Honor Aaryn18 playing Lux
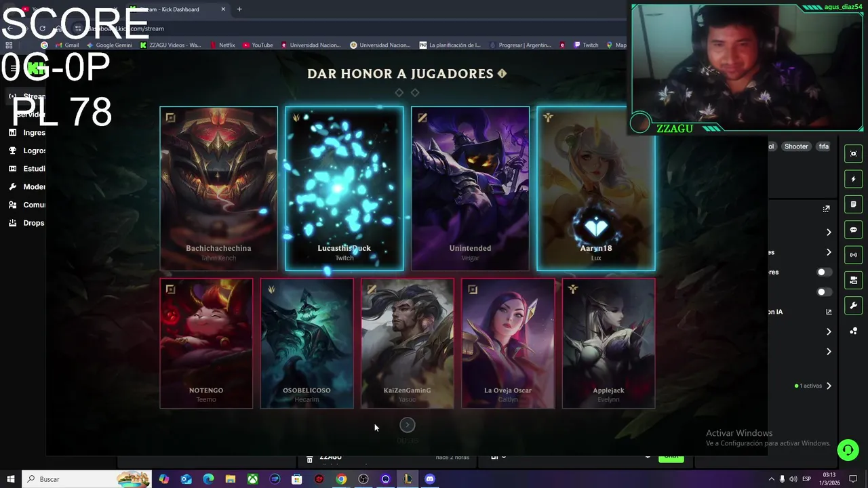 pos(596,188)
